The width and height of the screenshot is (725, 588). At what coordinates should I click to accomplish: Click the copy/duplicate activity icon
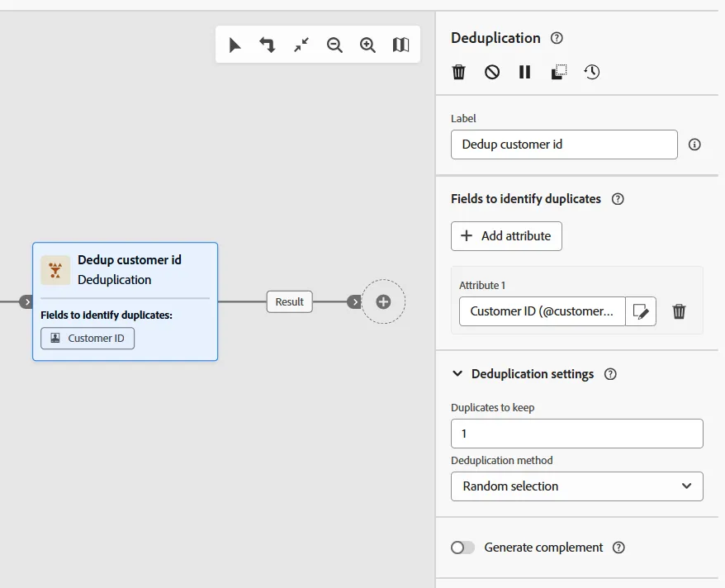(x=558, y=72)
